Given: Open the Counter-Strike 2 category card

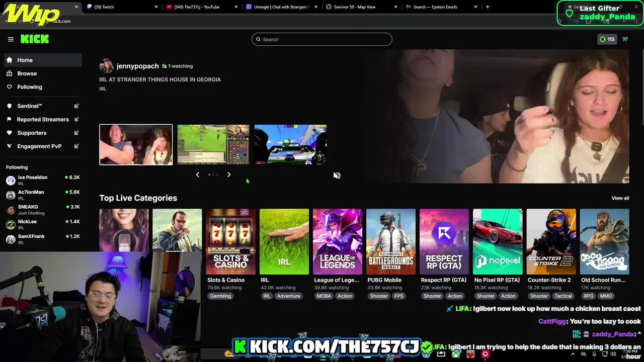Looking at the screenshot, I should [551, 242].
